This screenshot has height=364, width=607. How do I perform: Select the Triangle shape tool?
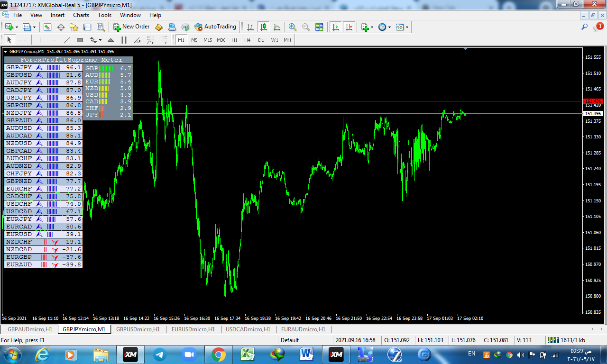click(x=110, y=40)
